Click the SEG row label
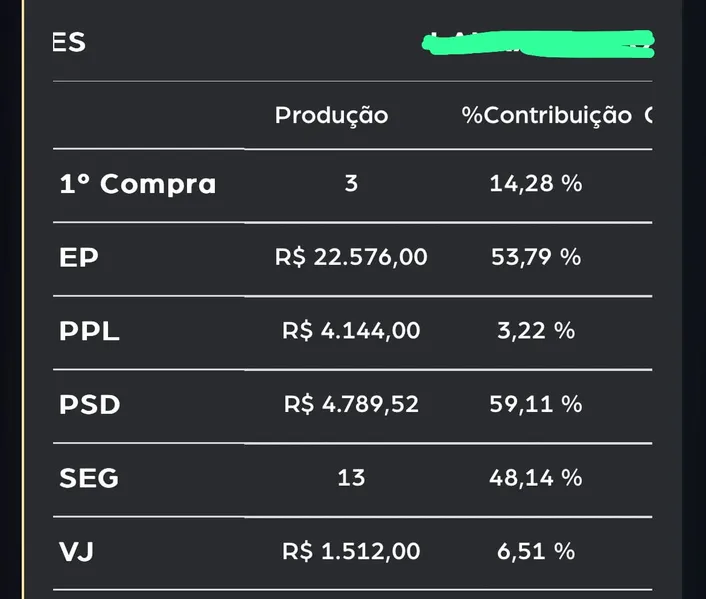Image resolution: width=706 pixels, height=599 pixels. tap(89, 478)
